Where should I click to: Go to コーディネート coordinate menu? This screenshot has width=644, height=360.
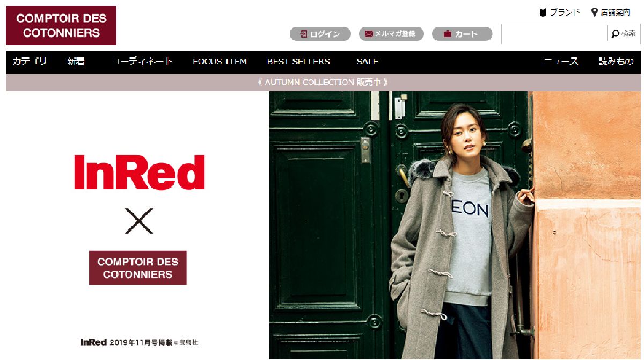tap(142, 61)
